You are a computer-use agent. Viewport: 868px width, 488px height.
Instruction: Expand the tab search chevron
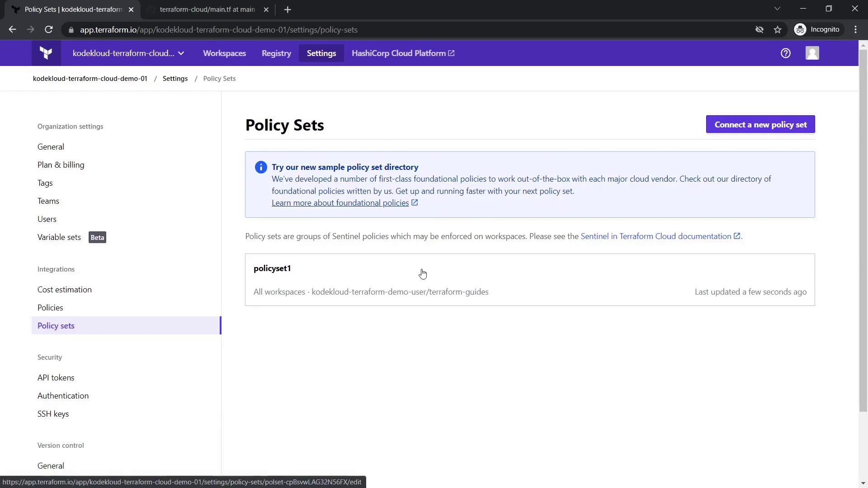pos(777,9)
